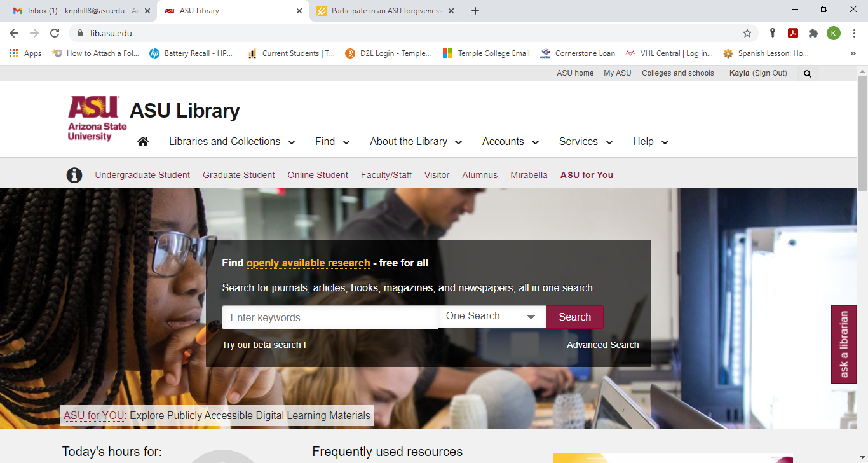The height and width of the screenshot is (463, 868).
Task: Open the One Search scope dropdown
Action: point(491,317)
